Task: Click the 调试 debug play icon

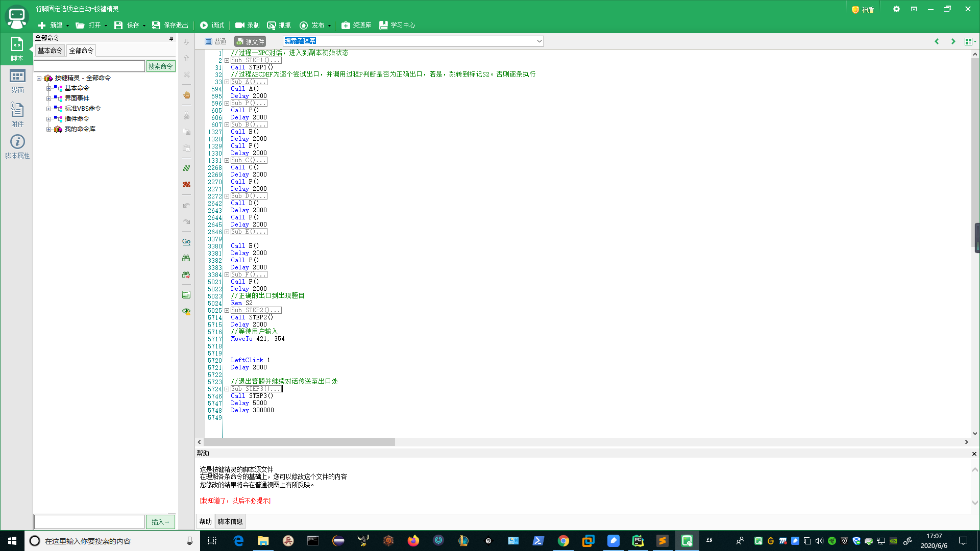Action: pos(204,25)
